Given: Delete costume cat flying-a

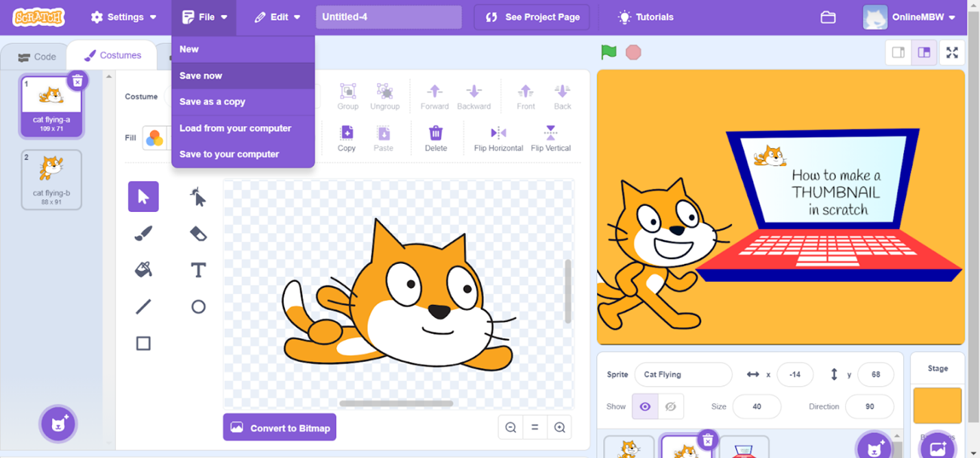Looking at the screenshot, I should [77, 80].
